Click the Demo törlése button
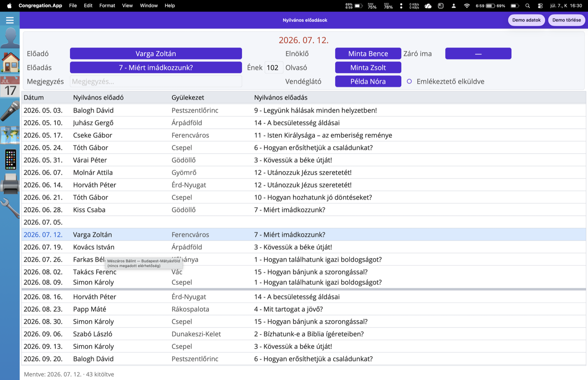This screenshot has height=380, width=588. tap(566, 20)
